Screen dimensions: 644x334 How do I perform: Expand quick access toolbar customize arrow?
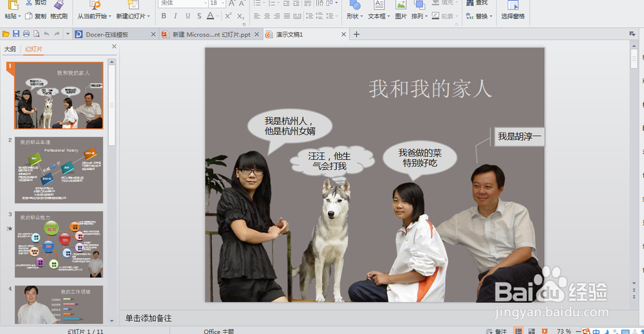tap(68, 34)
